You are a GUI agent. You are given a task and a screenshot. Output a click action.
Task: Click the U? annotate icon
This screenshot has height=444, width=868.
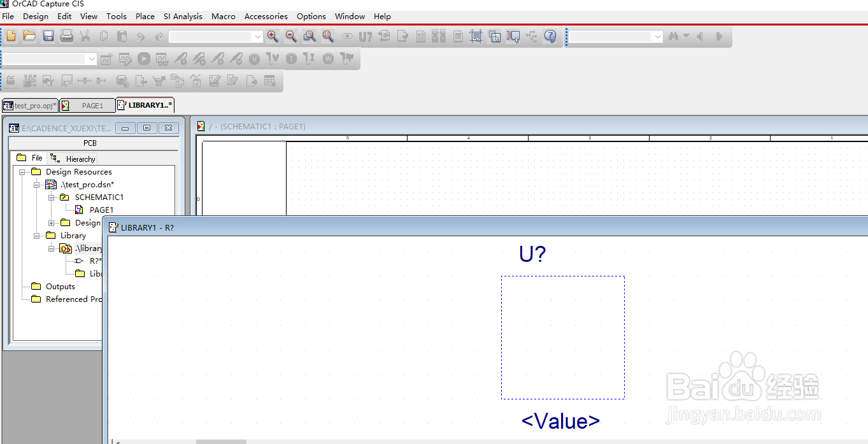coord(365,36)
